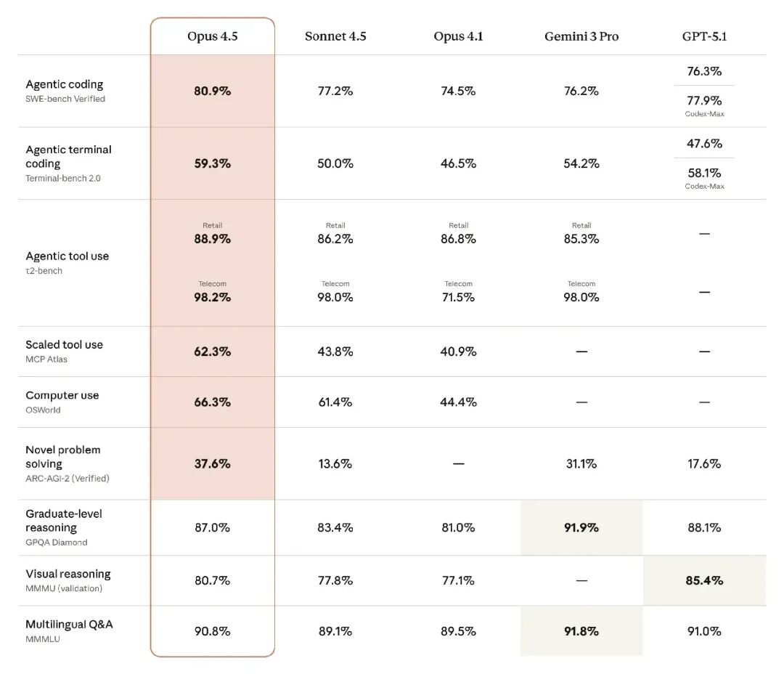Select Opus 4.5's 37.6% ARC-AGI-2 score
Viewport: 784px width, 674px height.
[x=212, y=463]
